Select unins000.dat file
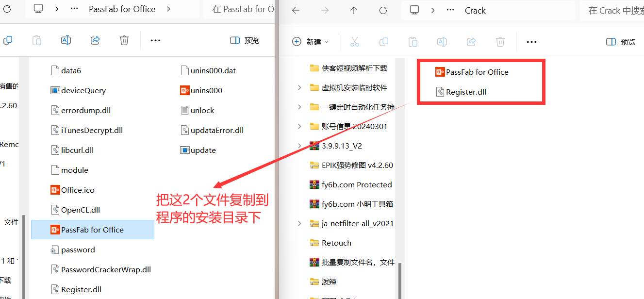This screenshot has height=299, width=644. [208, 70]
